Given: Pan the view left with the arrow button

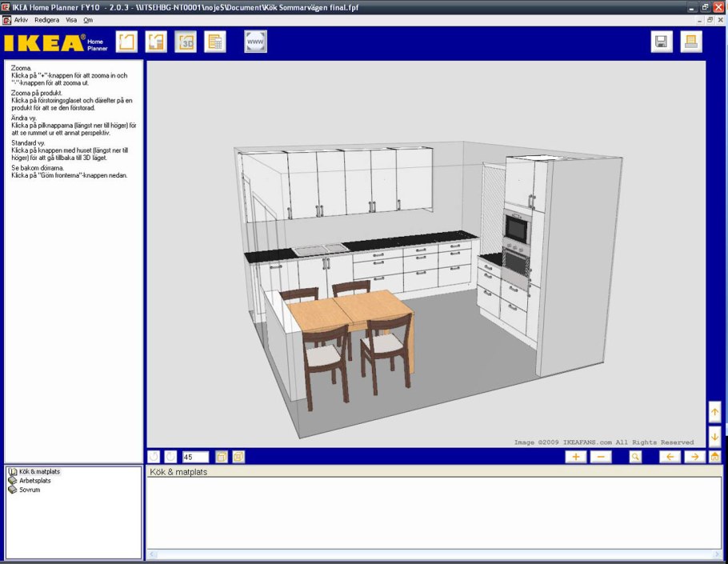Looking at the screenshot, I should point(670,456).
